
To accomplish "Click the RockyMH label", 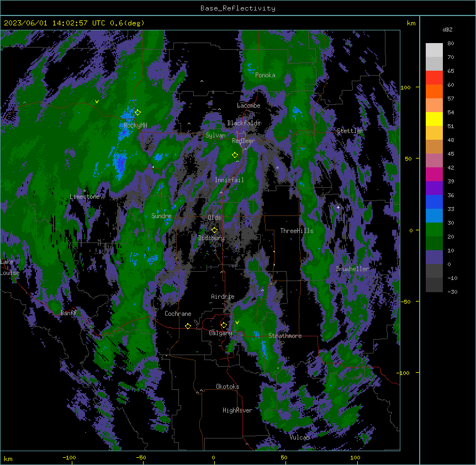I will point(135,125).
